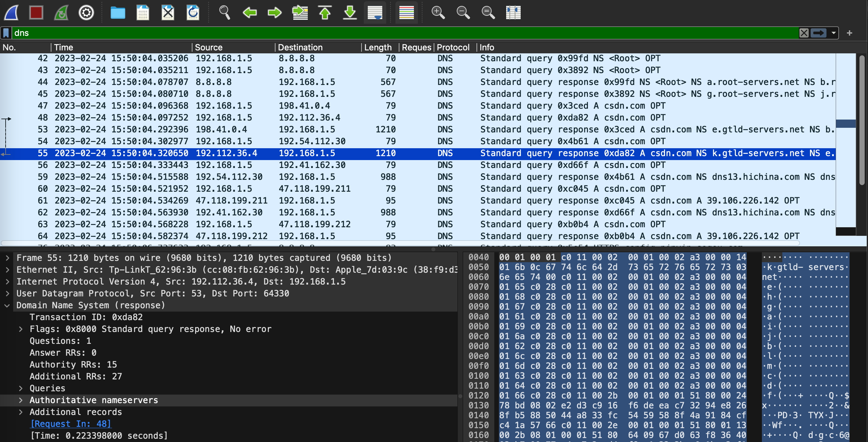Open a capture file folder icon
The height and width of the screenshot is (442, 868).
point(118,13)
